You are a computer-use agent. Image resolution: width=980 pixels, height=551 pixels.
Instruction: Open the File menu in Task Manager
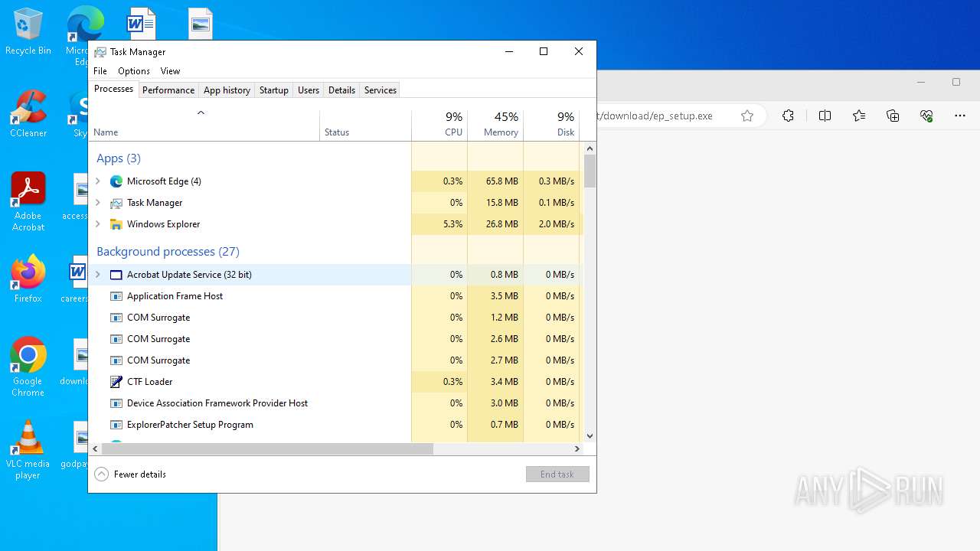click(100, 71)
